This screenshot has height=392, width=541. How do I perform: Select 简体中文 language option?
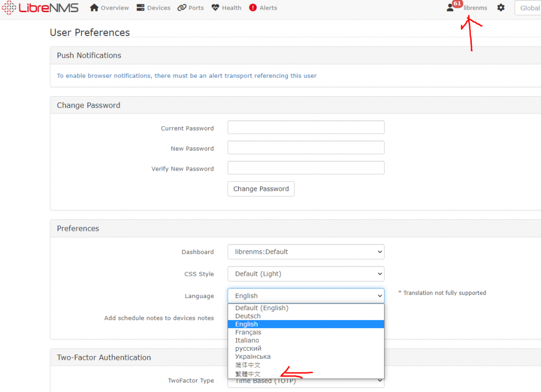306,365
